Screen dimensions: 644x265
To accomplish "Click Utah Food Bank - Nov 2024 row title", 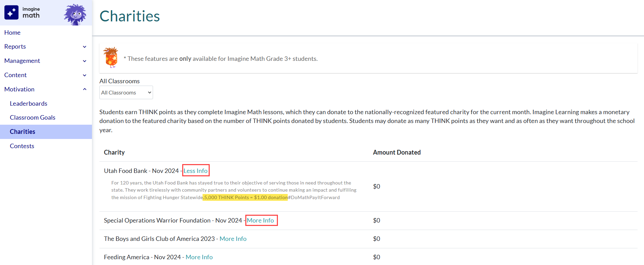I will point(141,171).
